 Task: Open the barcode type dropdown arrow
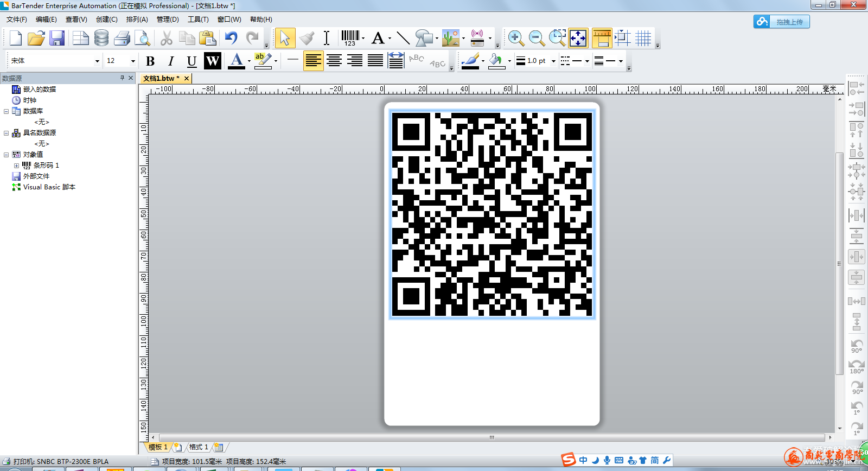363,38
